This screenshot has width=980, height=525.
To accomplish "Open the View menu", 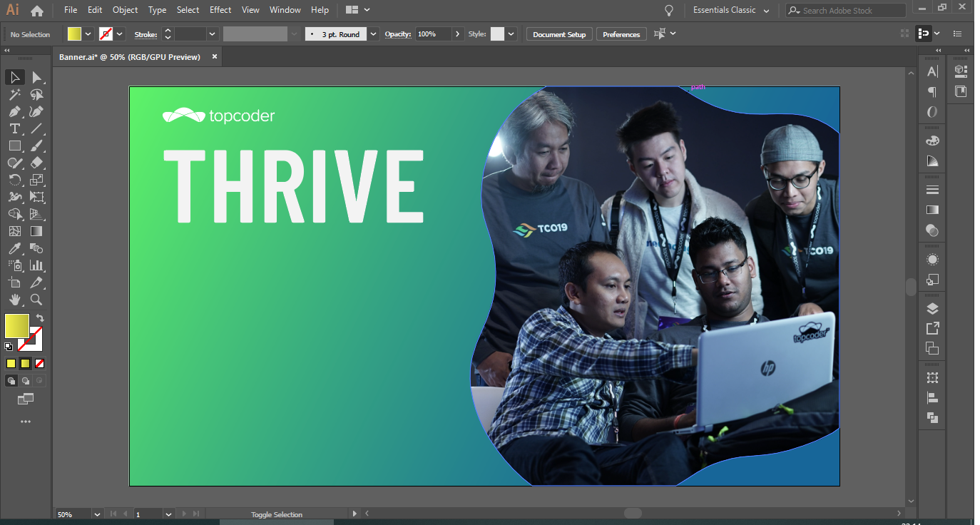I will [x=250, y=10].
